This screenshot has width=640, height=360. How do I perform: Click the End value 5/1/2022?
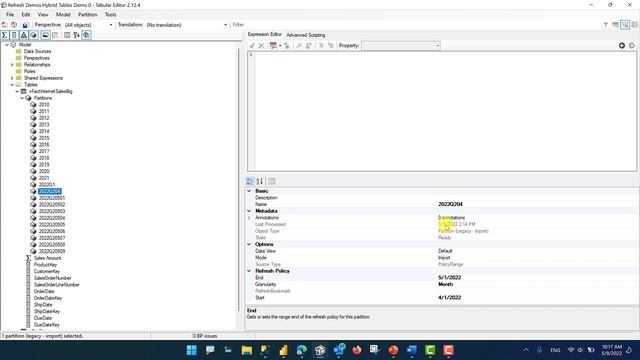[x=449, y=278]
